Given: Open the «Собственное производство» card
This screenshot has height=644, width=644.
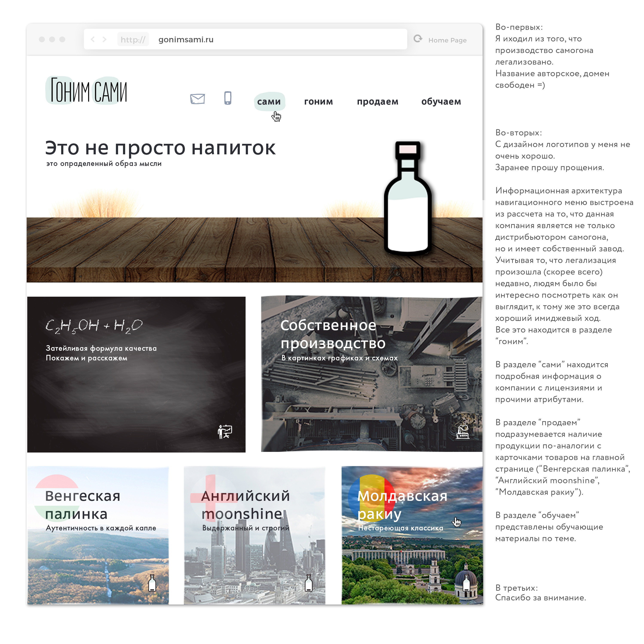Looking at the screenshot, I should tap(371, 373).
